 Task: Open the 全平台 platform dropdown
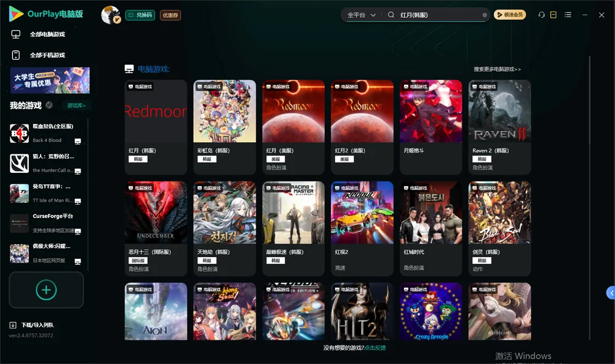click(361, 15)
